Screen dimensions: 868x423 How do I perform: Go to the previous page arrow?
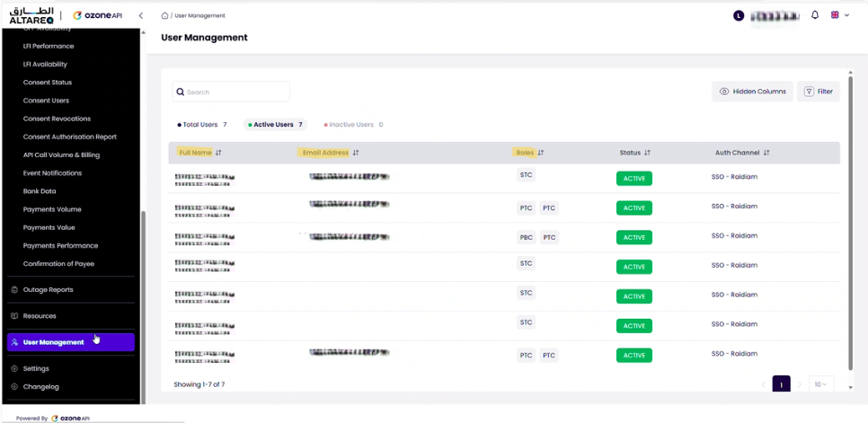coord(764,384)
